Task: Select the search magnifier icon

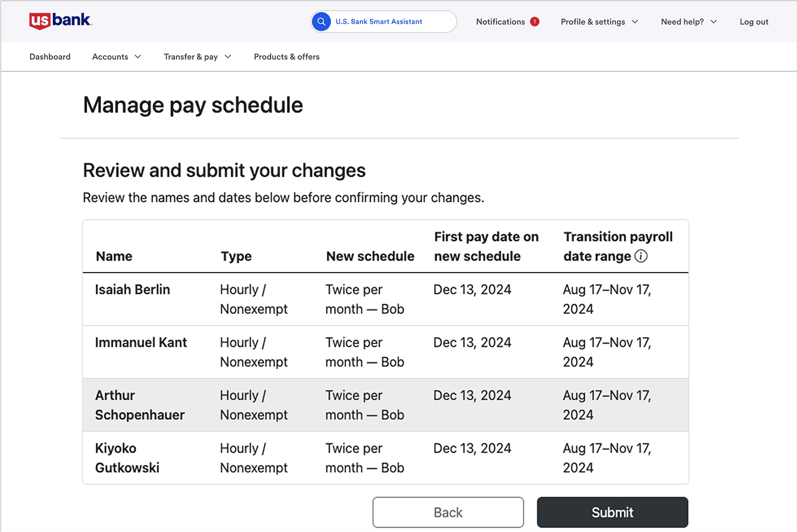Action: (x=321, y=21)
